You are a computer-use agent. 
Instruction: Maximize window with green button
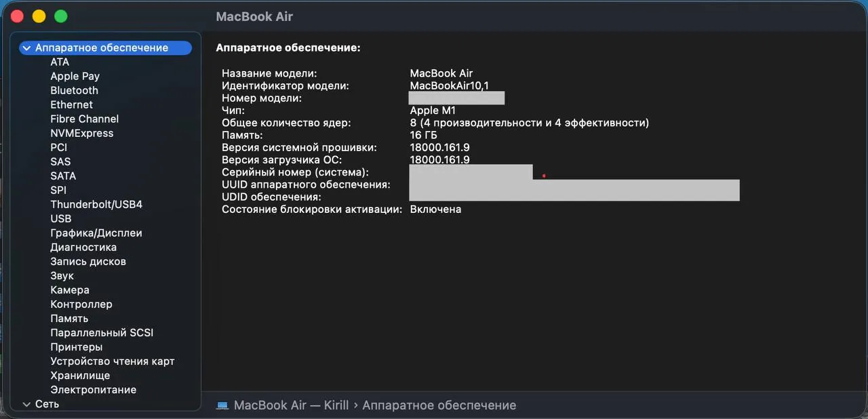[x=60, y=16]
